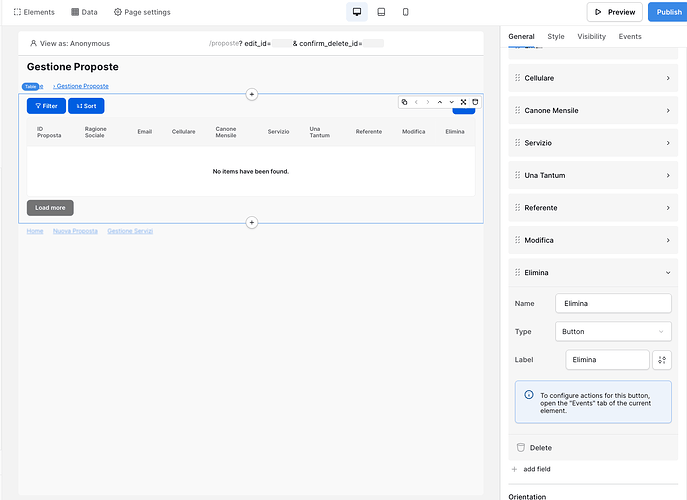687x500 pixels.
Task: Click the Name input field with Elimina
Action: [x=613, y=303]
